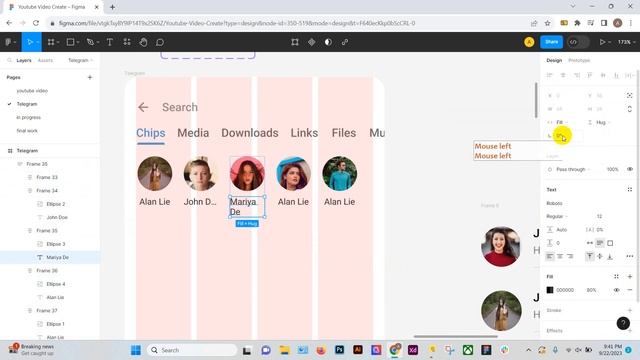Click the Align horizontal centers icon
The height and width of the screenshot is (360, 640).
563,75
